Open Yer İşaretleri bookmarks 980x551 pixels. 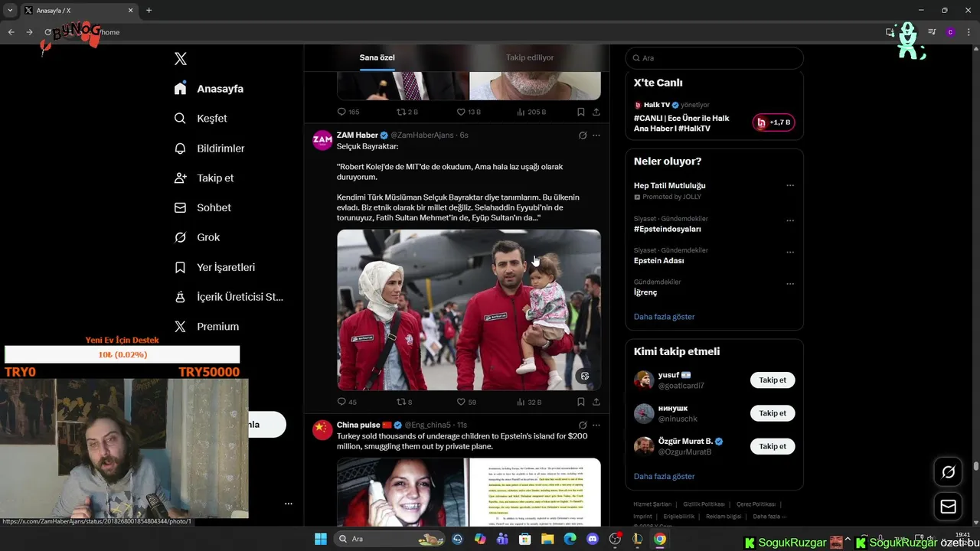(214, 267)
